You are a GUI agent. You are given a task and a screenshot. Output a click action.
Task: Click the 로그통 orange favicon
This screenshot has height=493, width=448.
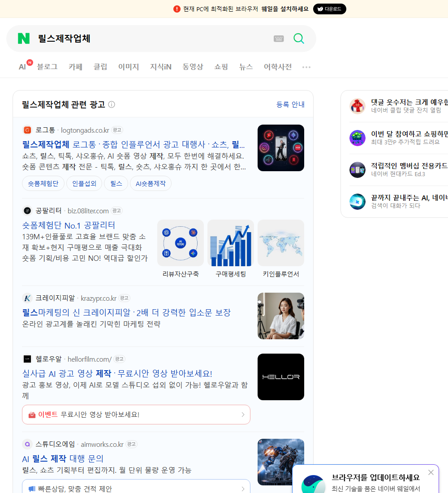(27, 130)
